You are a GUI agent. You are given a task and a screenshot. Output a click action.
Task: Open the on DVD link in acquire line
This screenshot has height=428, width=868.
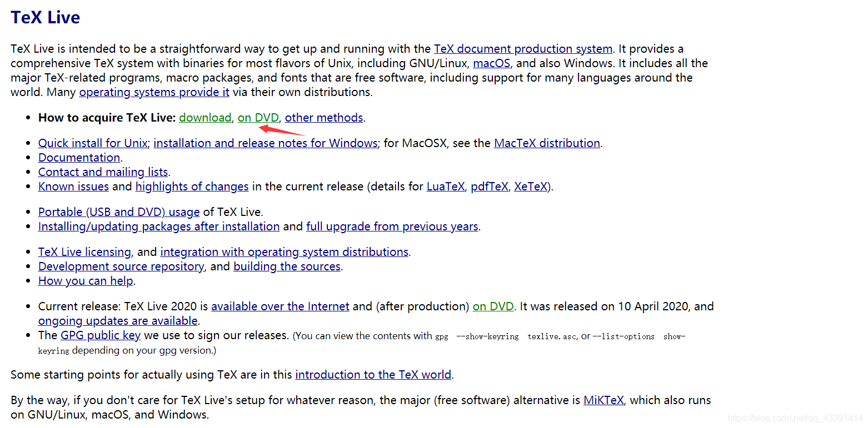[258, 118]
